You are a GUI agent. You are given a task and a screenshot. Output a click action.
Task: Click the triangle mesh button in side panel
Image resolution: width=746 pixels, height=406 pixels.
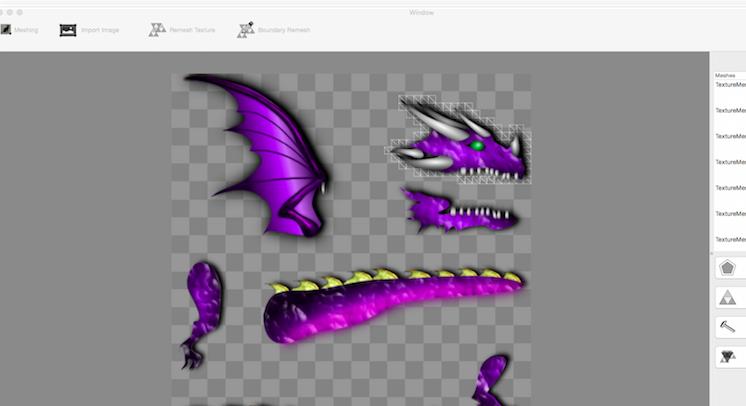point(727,297)
